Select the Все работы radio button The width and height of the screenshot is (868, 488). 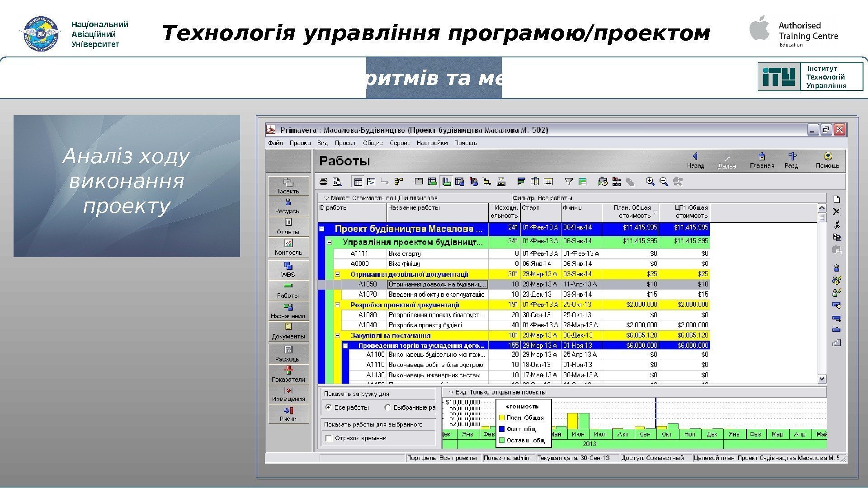(x=329, y=408)
